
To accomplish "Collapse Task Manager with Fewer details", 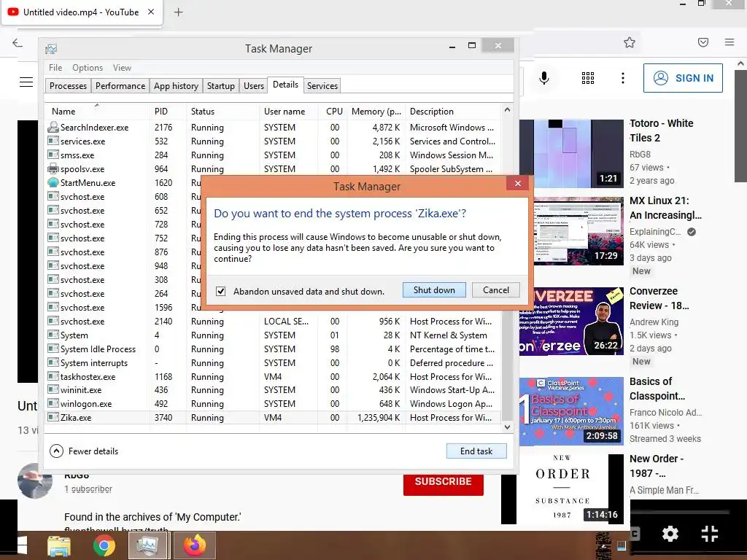I will (84, 451).
